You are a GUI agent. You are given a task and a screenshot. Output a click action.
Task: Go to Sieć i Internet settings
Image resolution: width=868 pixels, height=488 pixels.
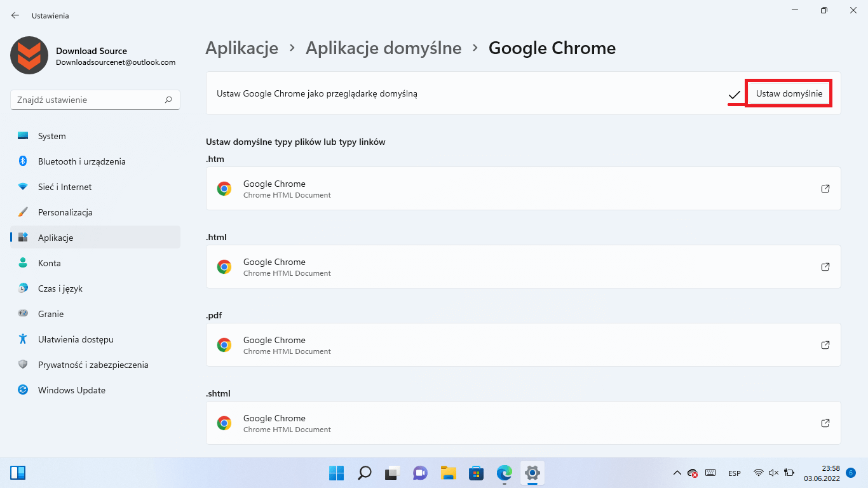click(95, 187)
